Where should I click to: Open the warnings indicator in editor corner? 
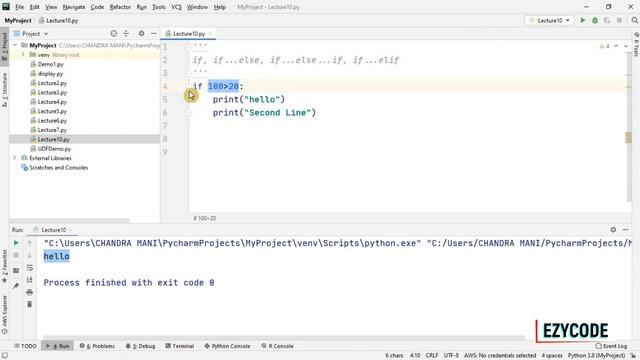pyautogui.click(x=604, y=46)
